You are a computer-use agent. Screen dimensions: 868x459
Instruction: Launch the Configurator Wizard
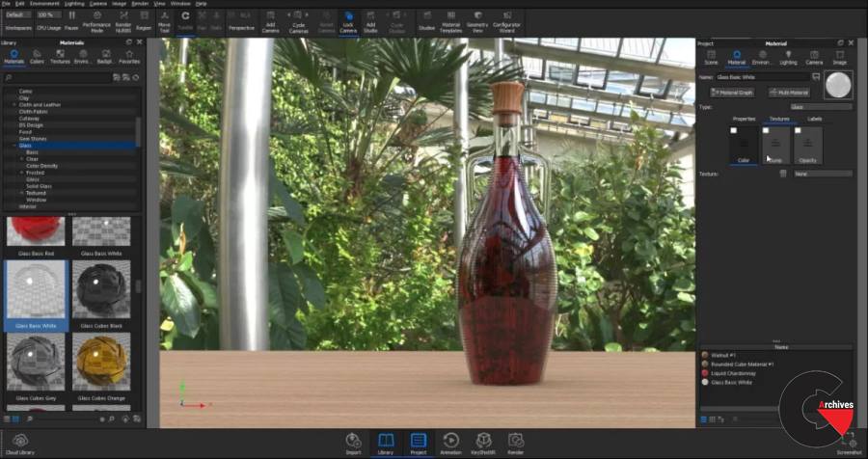tap(506, 21)
